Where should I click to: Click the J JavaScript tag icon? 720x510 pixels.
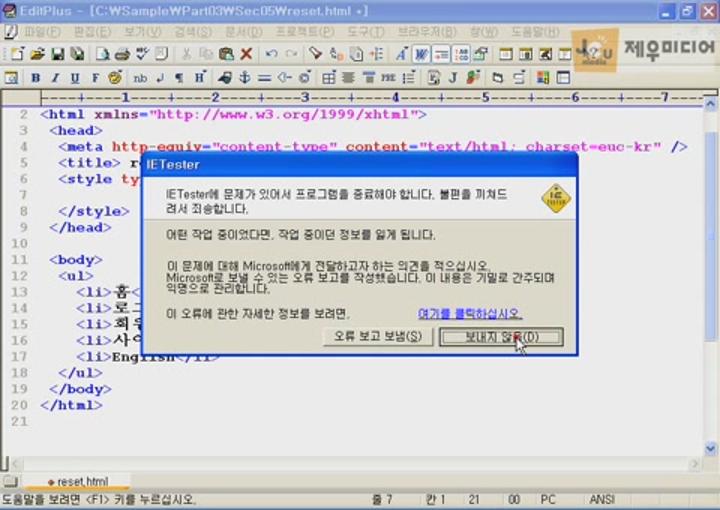pyautogui.click(x=452, y=78)
